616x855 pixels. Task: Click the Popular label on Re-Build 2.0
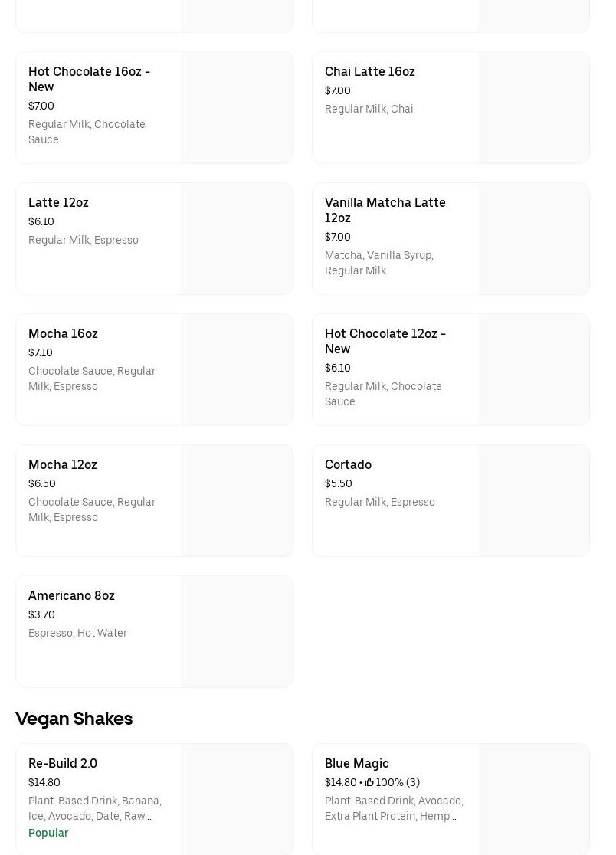tap(48, 833)
